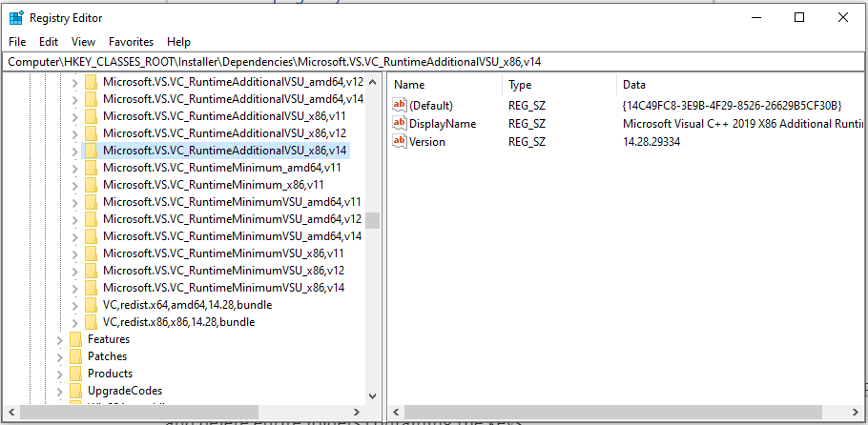The image size is (868, 425).
Task: Expand Microsoft.VS.VC_RuntimeAdditionalVSU_x86,v11 key
Action: 75,117
